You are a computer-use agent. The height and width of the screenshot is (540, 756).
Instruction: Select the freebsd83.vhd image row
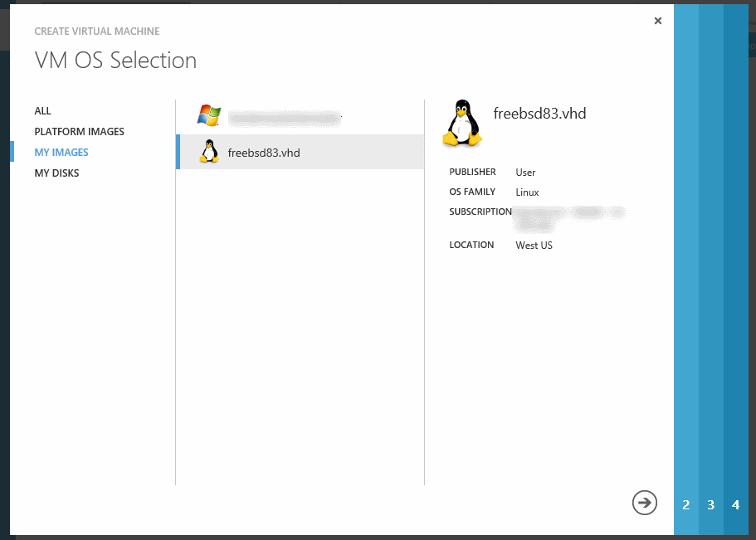point(274,153)
